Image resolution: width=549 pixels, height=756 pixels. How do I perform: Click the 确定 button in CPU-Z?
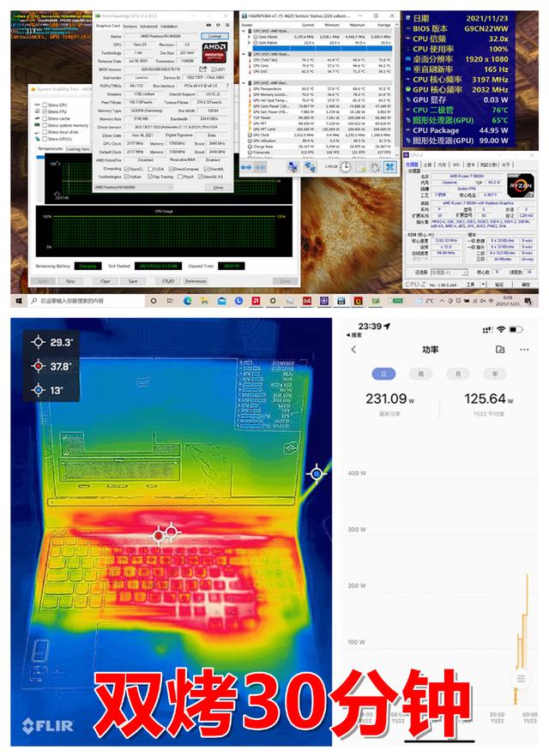coord(526,285)
